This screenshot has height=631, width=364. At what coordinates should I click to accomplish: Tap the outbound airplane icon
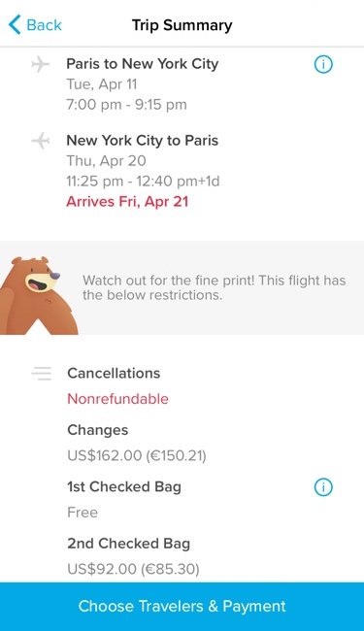(40, 64)
